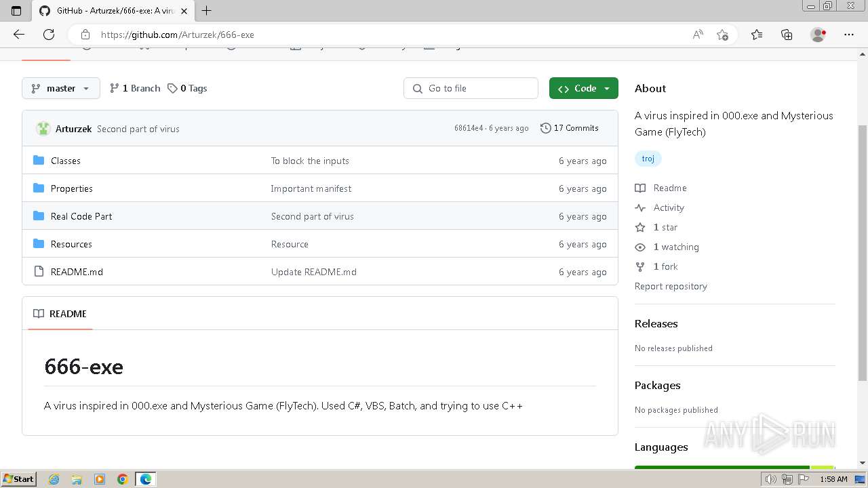The width and height of the screenshot is (868, 488).
Task: Add this page to favorites
Action: pyautogui.click(x=722, y=35)
